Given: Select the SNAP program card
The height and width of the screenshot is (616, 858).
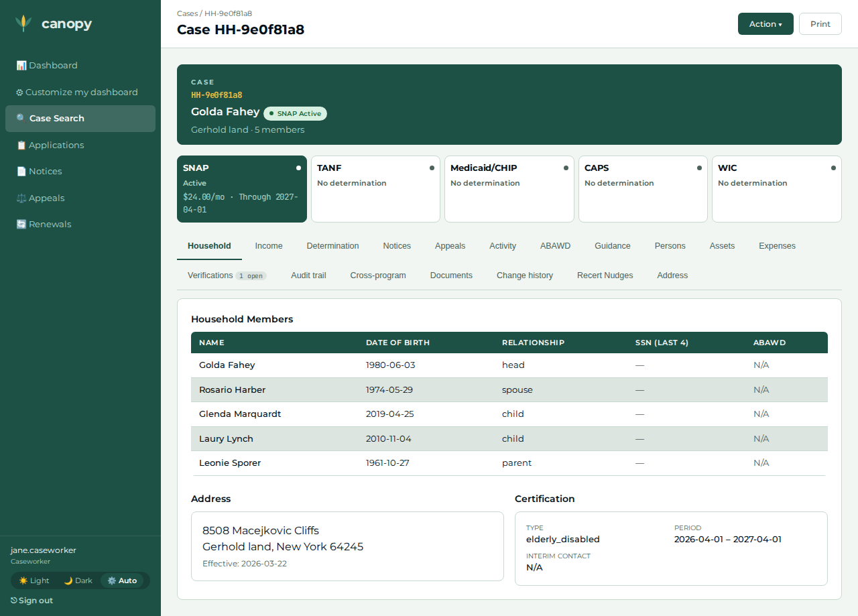Looking at the screenshot, I should tap(242, 189).
